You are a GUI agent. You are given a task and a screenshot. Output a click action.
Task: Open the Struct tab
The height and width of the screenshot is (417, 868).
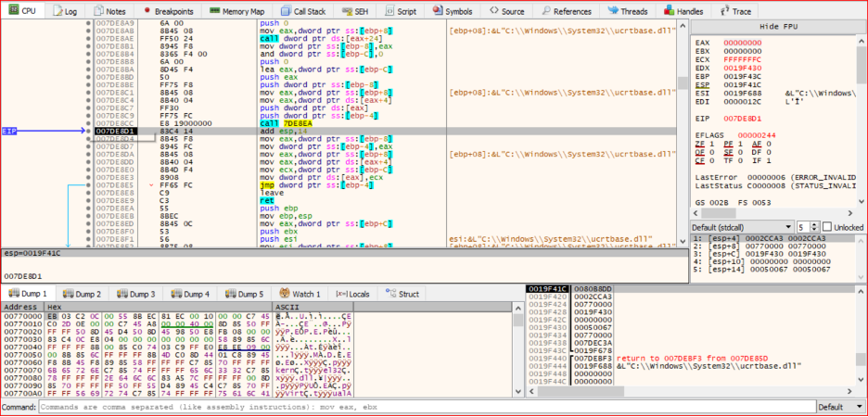[402, 294]
